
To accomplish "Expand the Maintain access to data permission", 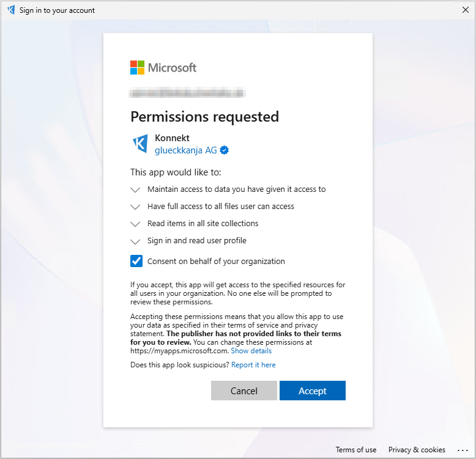I will [x=136, y=190].
